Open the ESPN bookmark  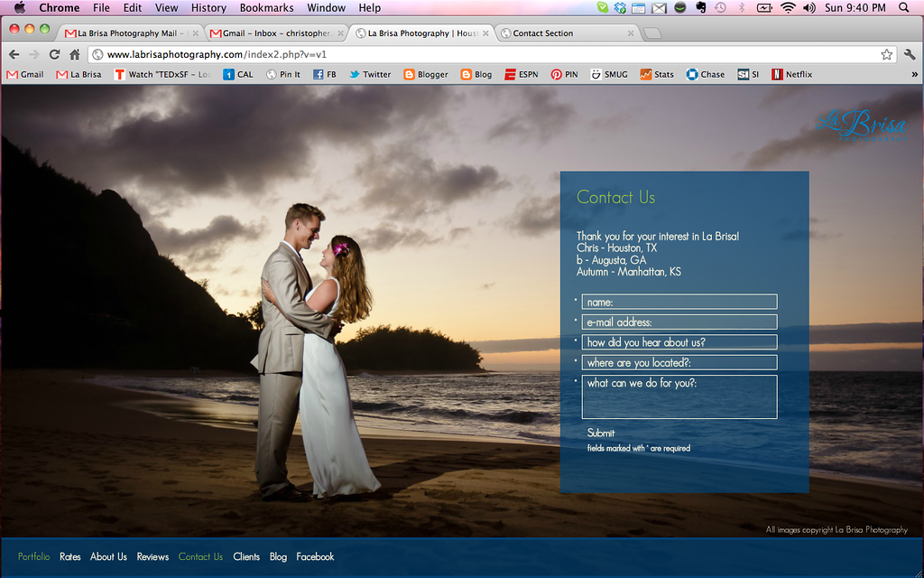522,74
